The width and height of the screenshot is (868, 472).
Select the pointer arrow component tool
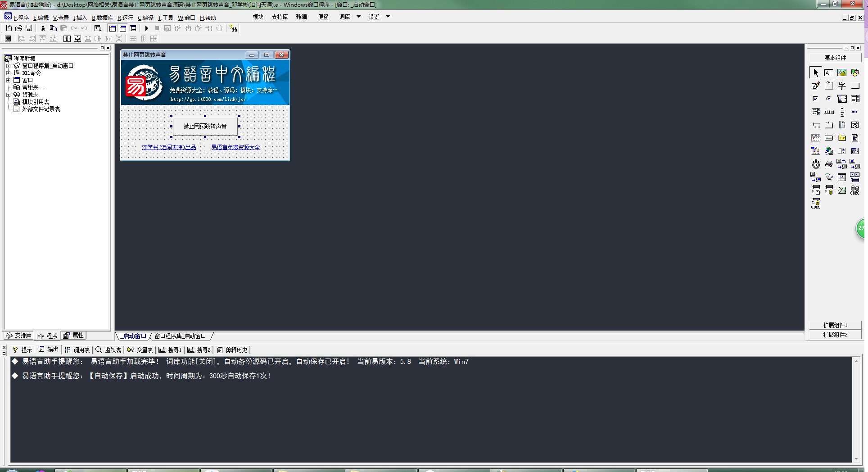pos(816,73)
